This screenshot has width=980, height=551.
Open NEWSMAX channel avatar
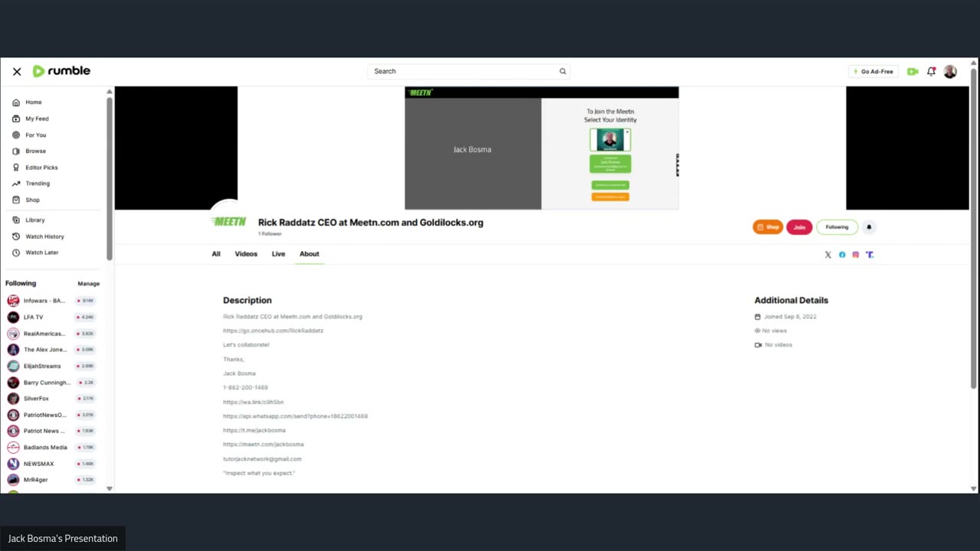tap(13, 464)
